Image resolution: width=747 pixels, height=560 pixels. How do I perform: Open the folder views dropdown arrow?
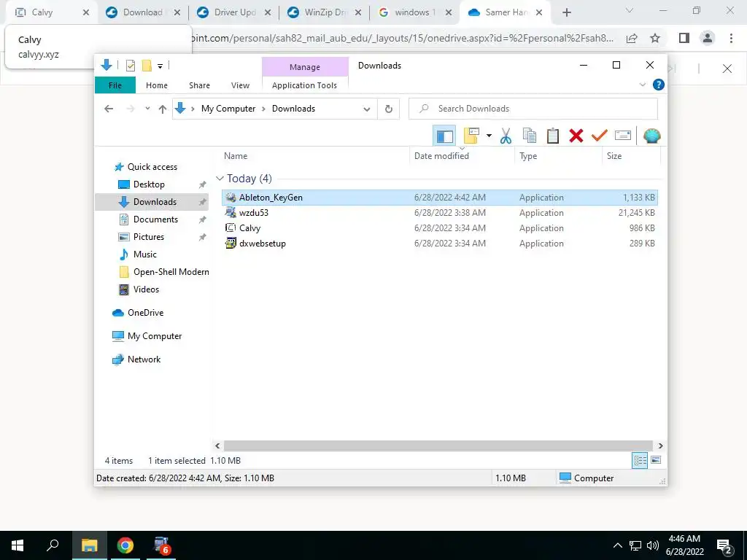489,136
